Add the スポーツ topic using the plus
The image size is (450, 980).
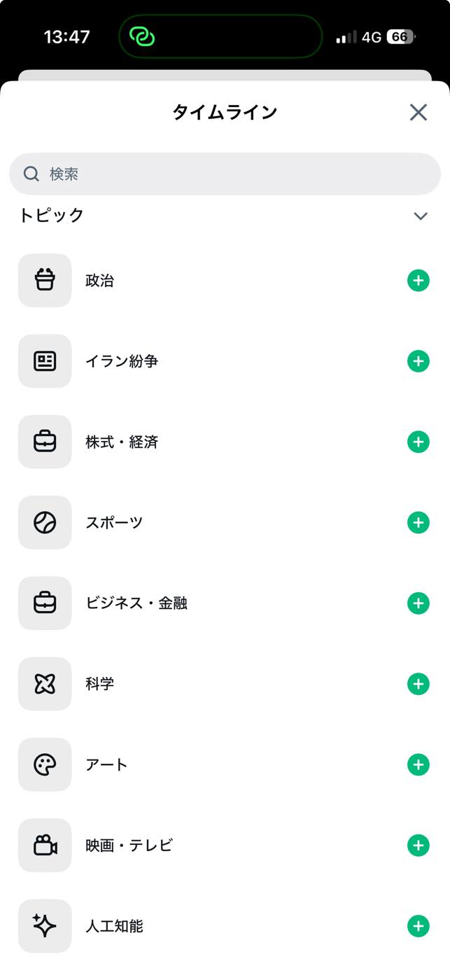pyautogui.click(x=418, y=522)
